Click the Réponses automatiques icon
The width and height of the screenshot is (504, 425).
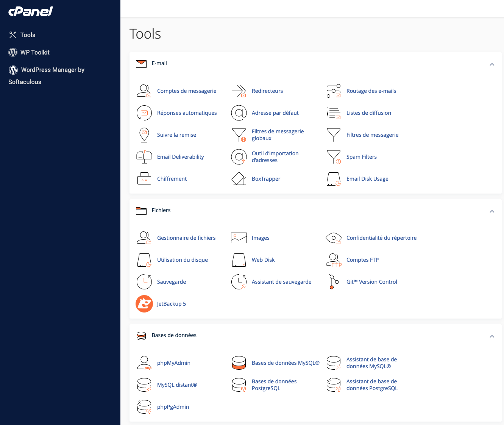tap(144, 113)
